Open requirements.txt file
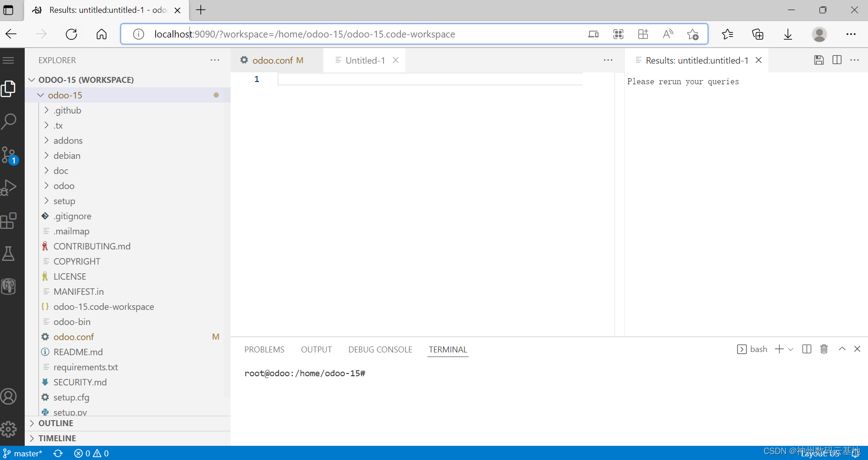 click(128, 367)
